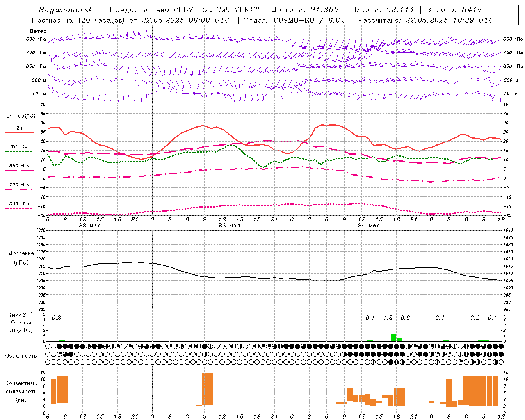Click the 500 гПа temperature legend entry

[x=19, y=204]
